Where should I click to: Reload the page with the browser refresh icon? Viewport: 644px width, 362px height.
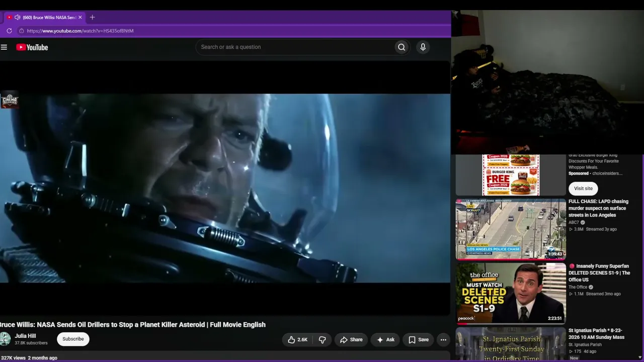tap(9, 31)
